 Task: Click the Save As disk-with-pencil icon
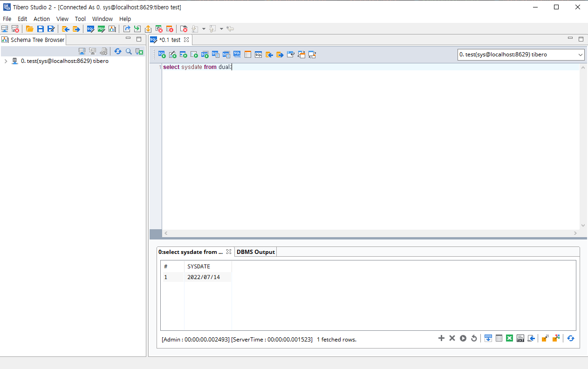[51, 29]
